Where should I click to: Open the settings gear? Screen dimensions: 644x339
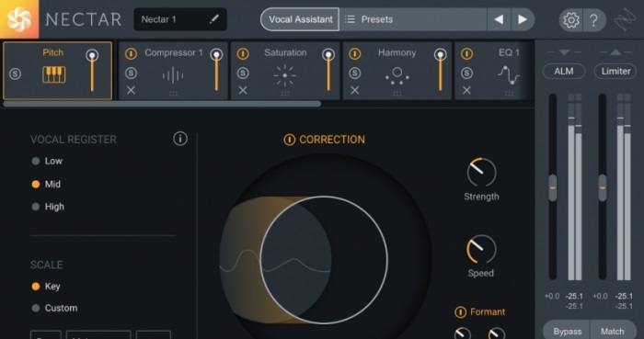pyautogui.click(x=571, y=19)
